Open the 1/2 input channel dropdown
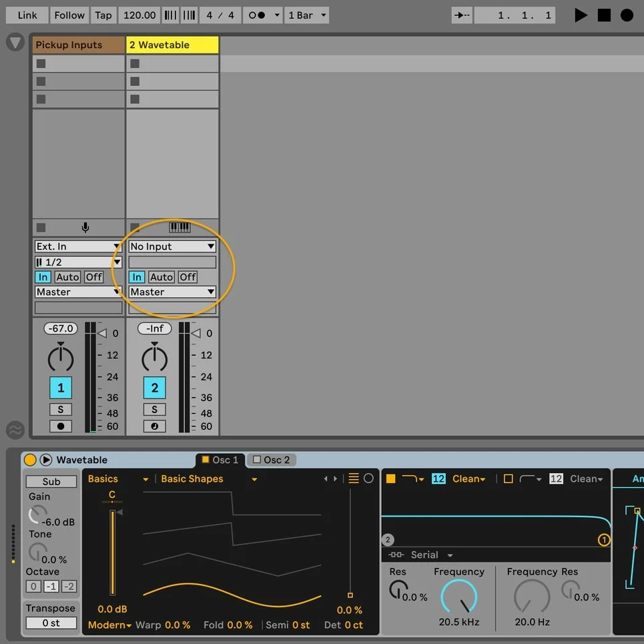The height and width of the screenshot is (644, 644). coord(78,262)
